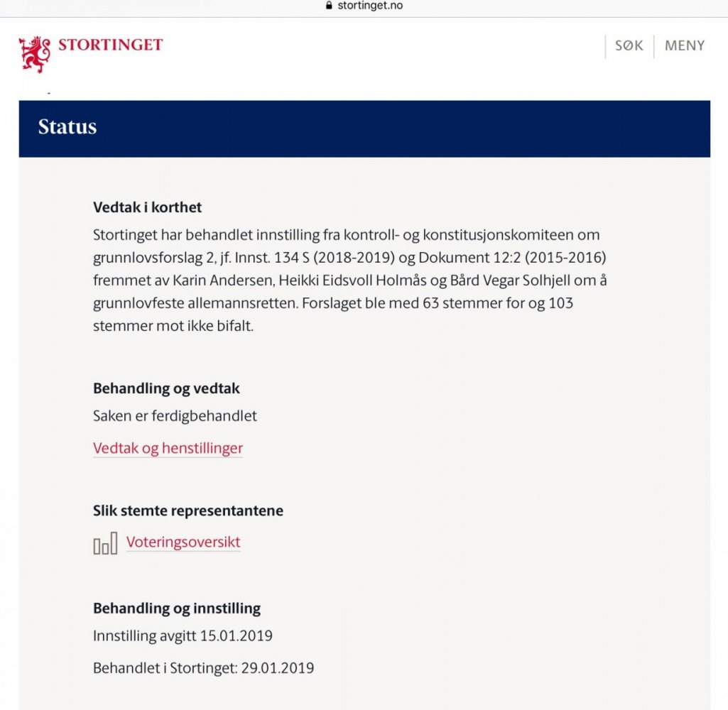Image resolution: width=728 pixels, height=710 pixels.
Task: Click the STORTINGET wordmark in the header
Action: pyautogui.click(x=110, y=45)
